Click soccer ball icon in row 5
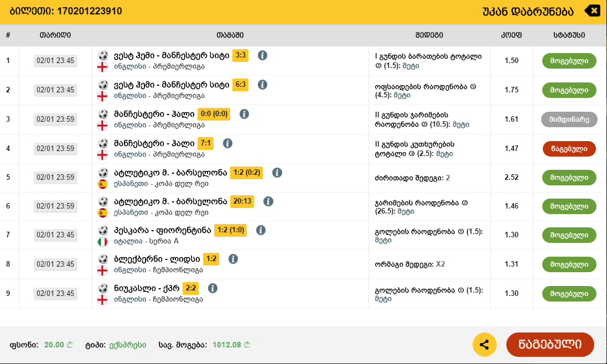Screen dimensions: 607x364 (103, 173)
